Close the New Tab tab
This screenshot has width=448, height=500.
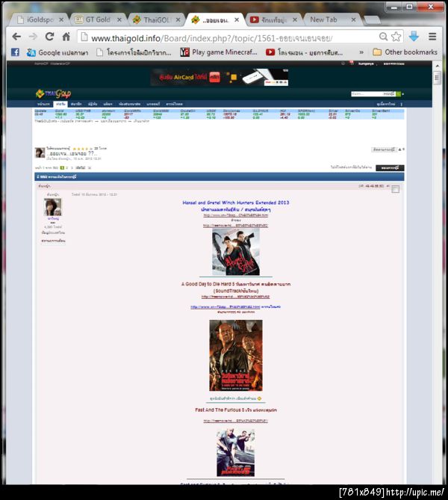(354, 19)
